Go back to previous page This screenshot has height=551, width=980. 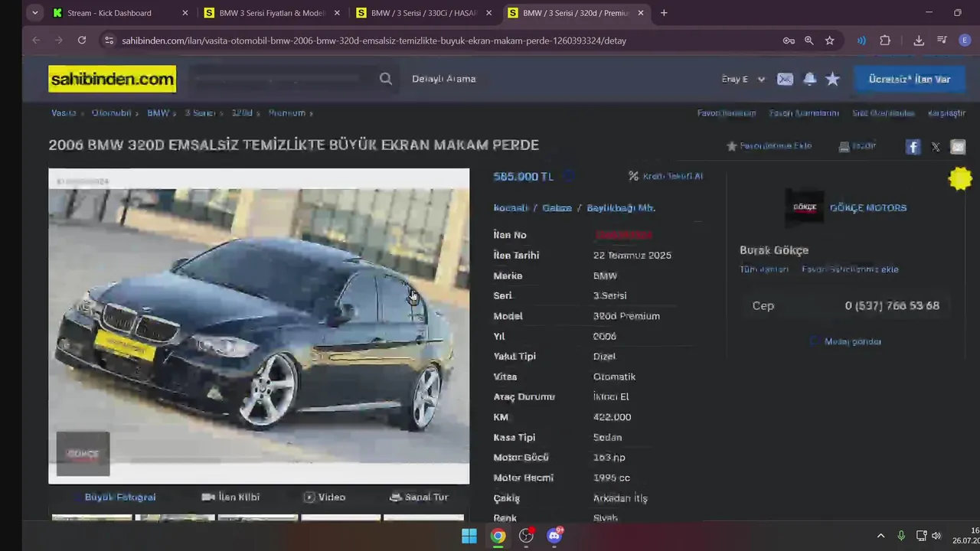[36, 41]
